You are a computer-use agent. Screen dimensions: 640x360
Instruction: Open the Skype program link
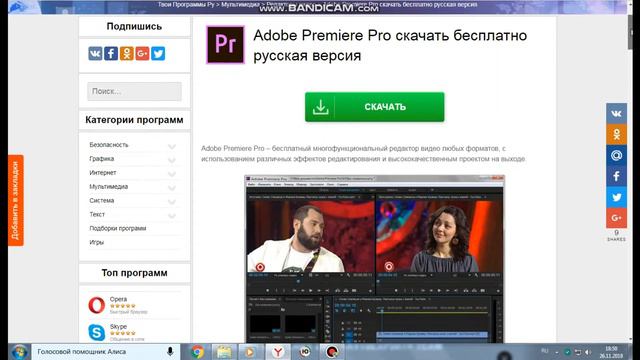[118, 327]
